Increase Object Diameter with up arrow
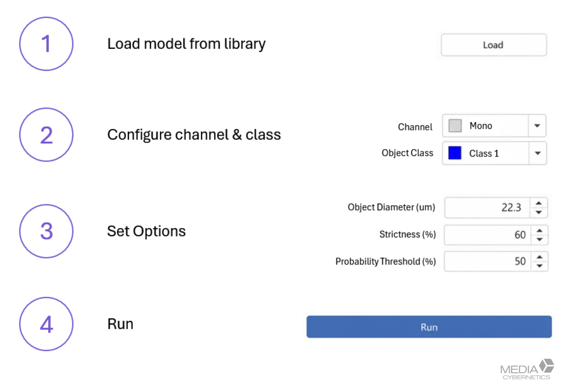This screenshot has height=392, width=573. (x=539, y=203)
